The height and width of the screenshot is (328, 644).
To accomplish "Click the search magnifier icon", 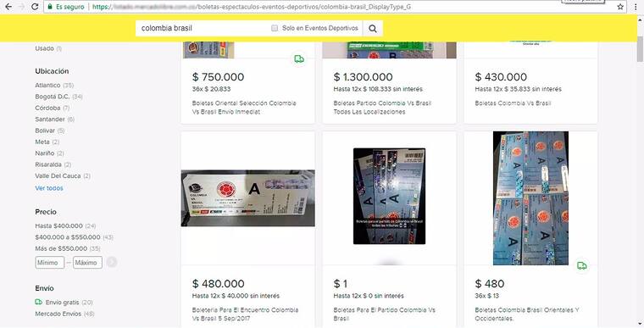I will click(x=373, y=28).
